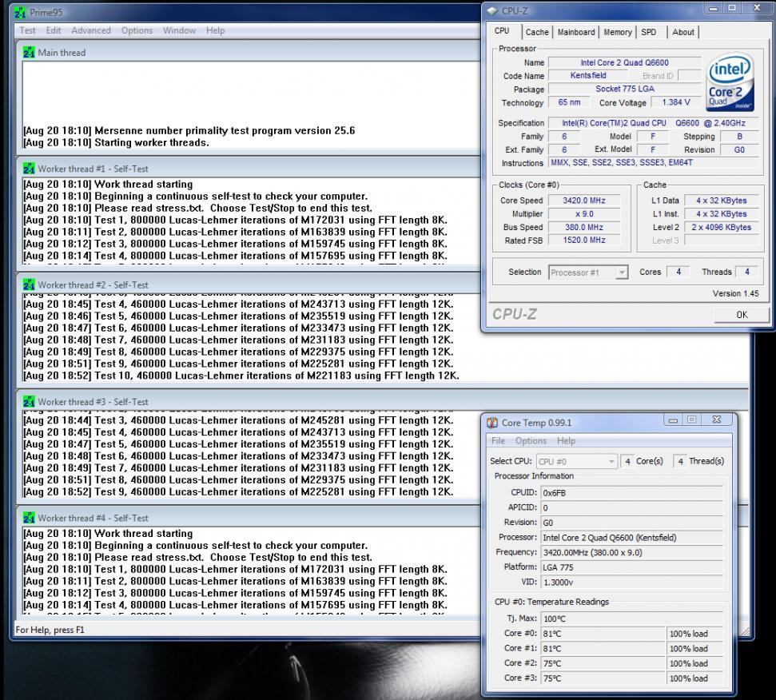The height and width of the screenshot is (700, 776).
Task: Click Core #1 temperature 81°C
Action: click(603, 649)
